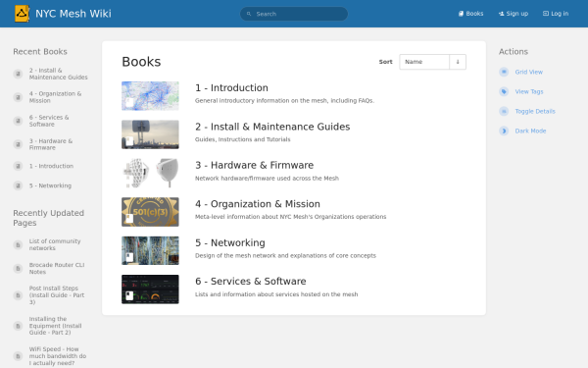588x368 pixels.
Task: Click the page icon beside 'Brocade Router CLI Notes'
Action: tap(18, 269)
